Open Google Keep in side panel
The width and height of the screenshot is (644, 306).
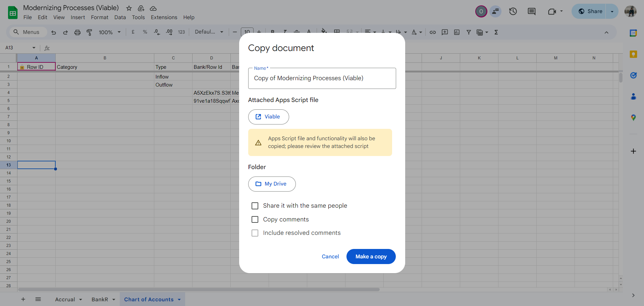pos(633,54)
